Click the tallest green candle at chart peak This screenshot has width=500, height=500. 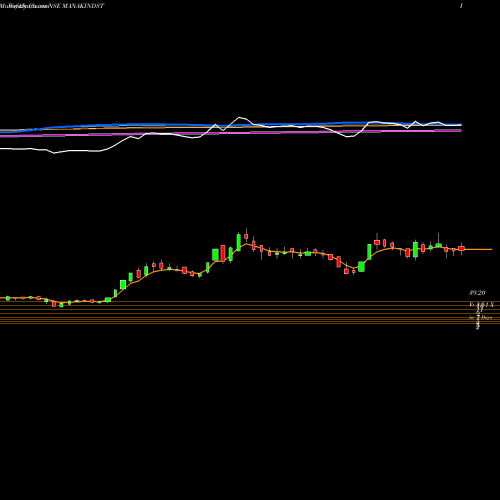[239, 242]
